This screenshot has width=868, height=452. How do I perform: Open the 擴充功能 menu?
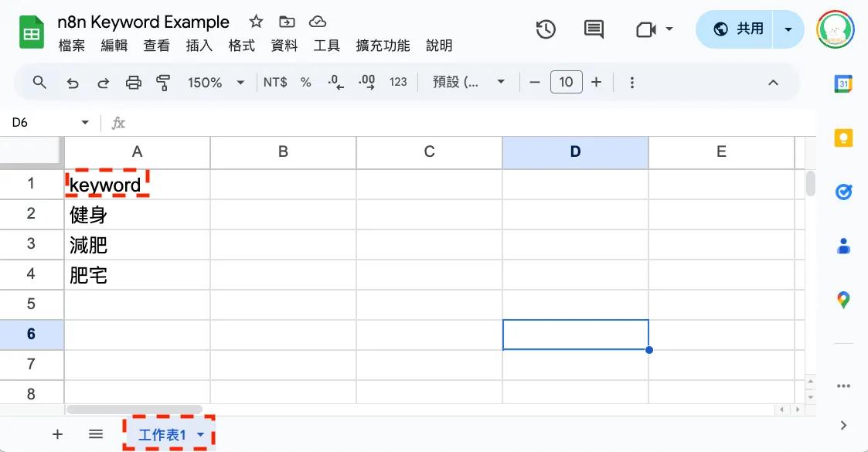[383, 46]
